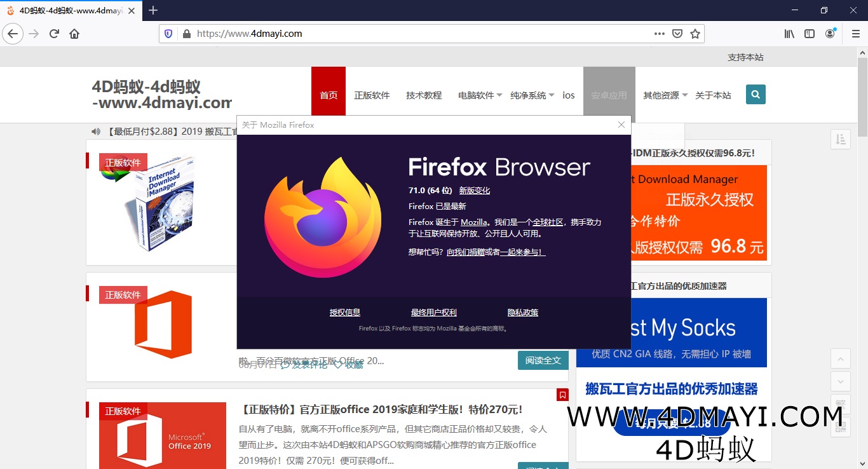868x469 pixels.
Task: Click the red bookmark ribbon on office 2019 post
Action: click(x=562, y=395)
